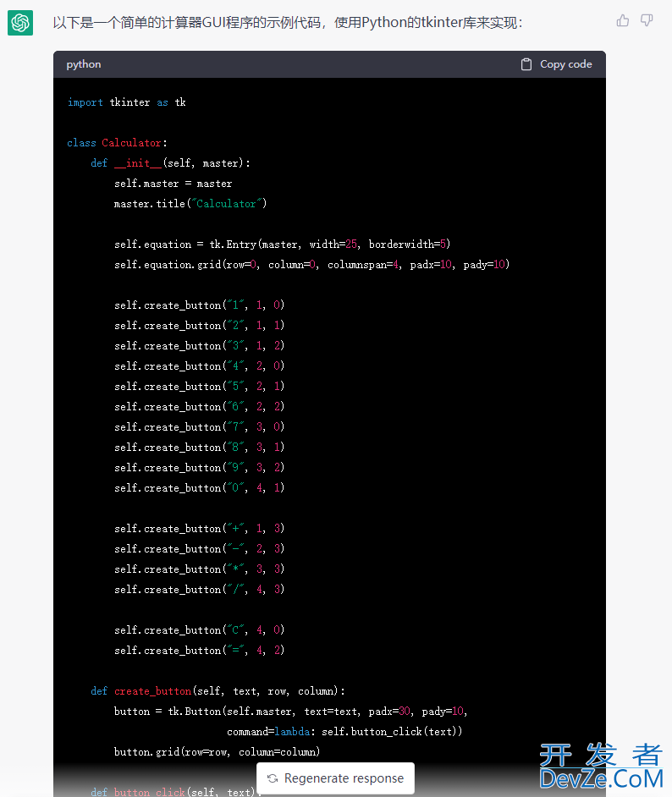This screenshot has width=672, height=797.
Task: Click the create_button("9", 3, 2) line
Action: [199, 468]
